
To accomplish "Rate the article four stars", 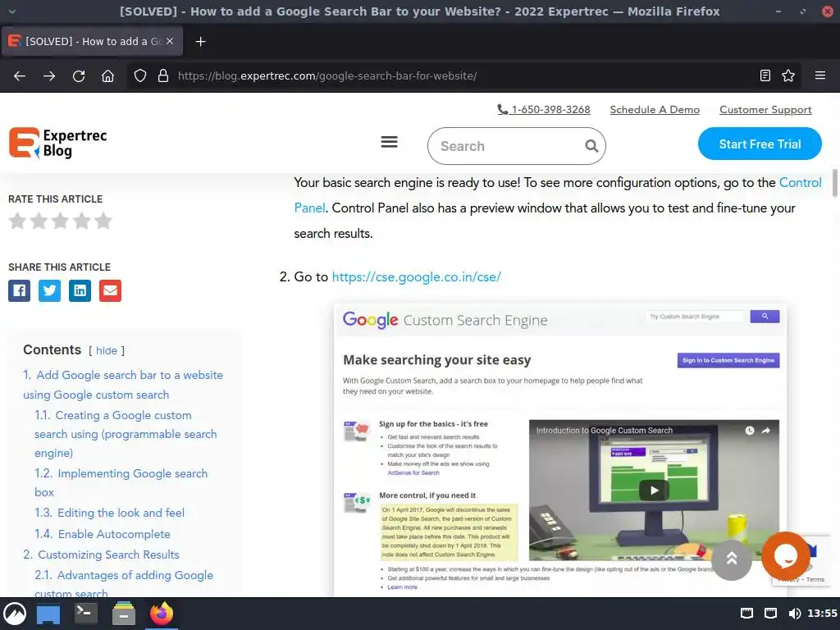I will (x=81, y=221).
